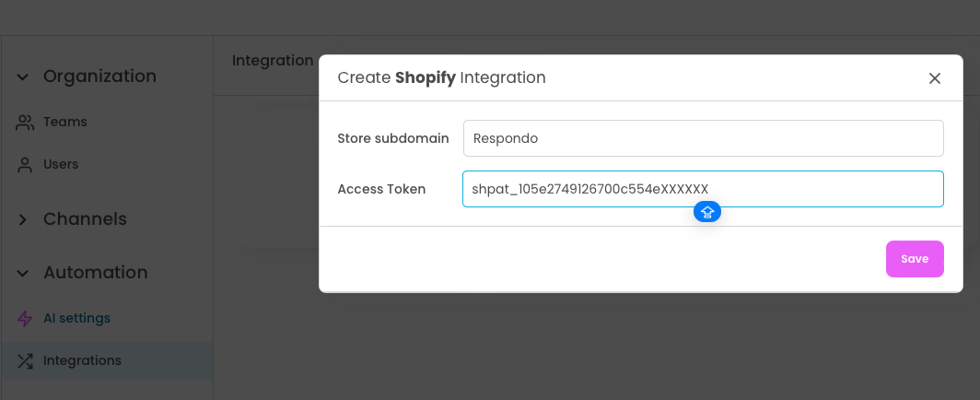Click the Access Token label

(x=381, y=189)
